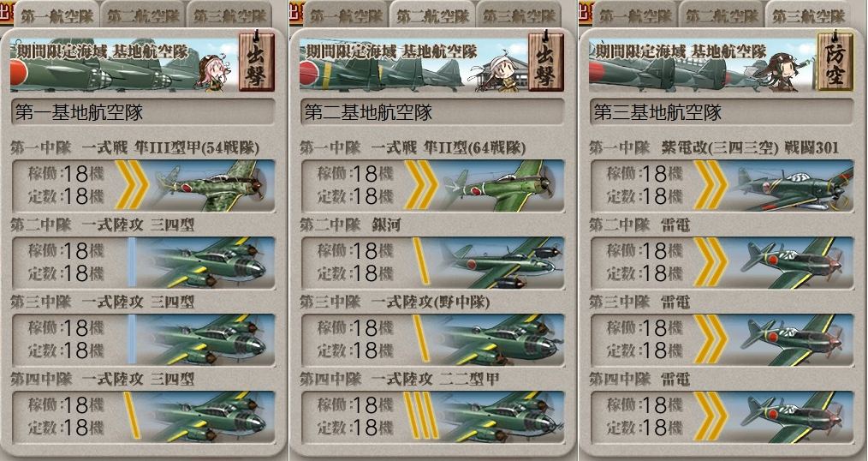
Task: Select the 第二中隊 雷電 slot in 第三基地航空隊
Action: click(722, 263)
